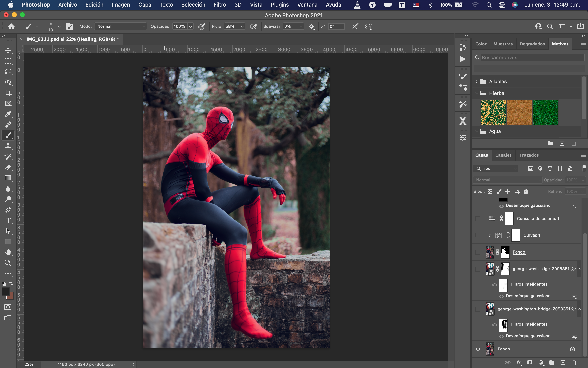Select the History Brush tool
588x368 pixels.
click(8, 157)
